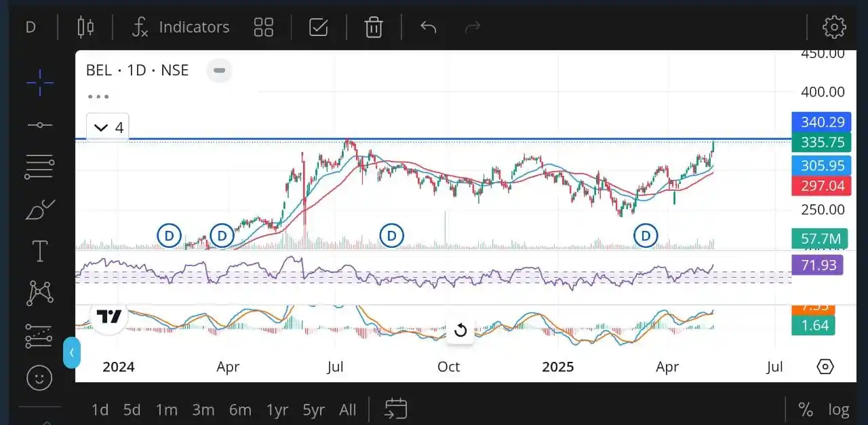
Task: Undo the last chart action
Action: [x=428, y=27]
